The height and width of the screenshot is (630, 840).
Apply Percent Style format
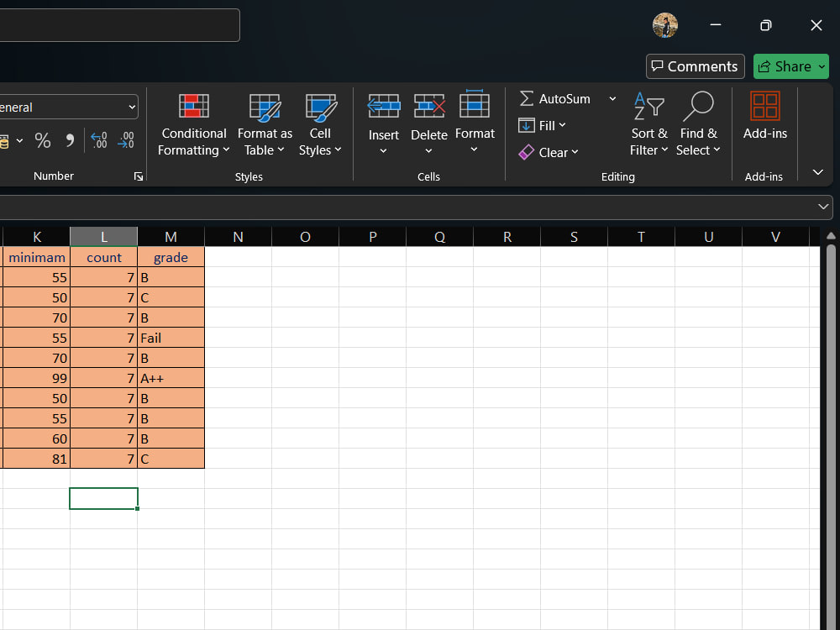click(43, 140)
